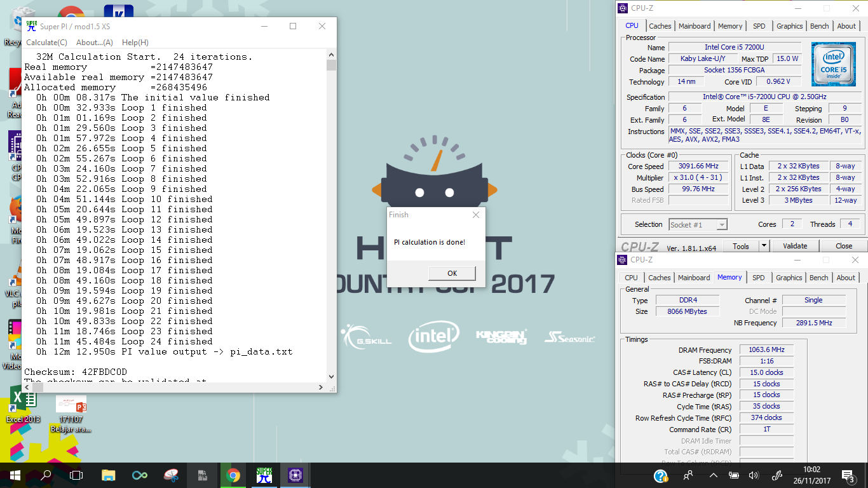This screenshot has width=868, height=488.
Task: Open About...(A) menu in Super PI
Action: (94, 43)
